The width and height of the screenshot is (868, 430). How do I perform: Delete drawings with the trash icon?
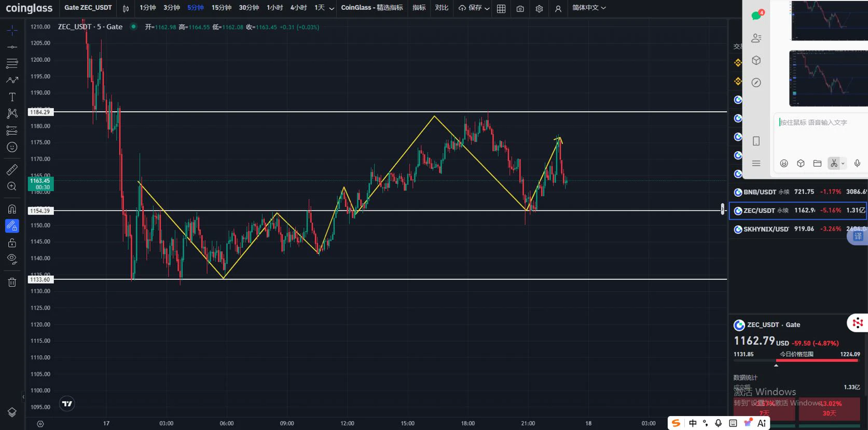[x=12, y=282]
